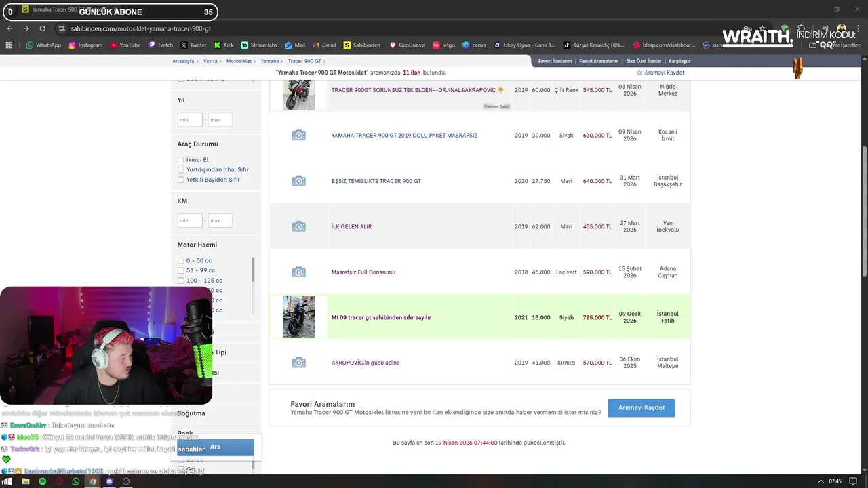The image size is (868, 488).
Task: Open Spotify from the taskbar
Action: [42, 481]
